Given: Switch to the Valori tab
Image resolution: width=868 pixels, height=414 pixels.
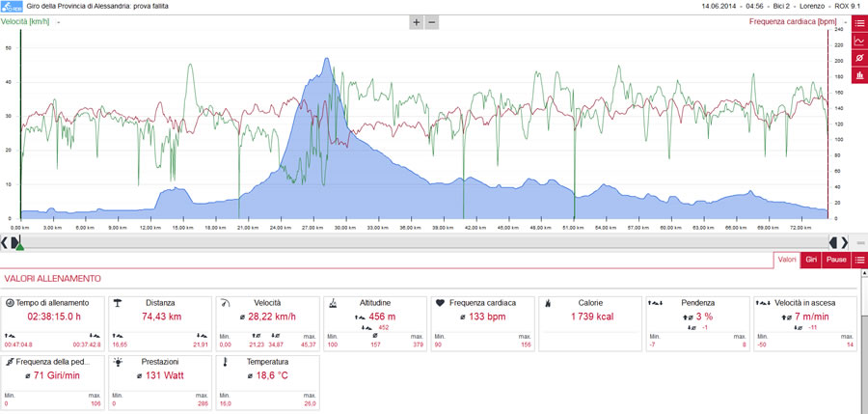Looking at the screenshot, I should tap(787, 260).
